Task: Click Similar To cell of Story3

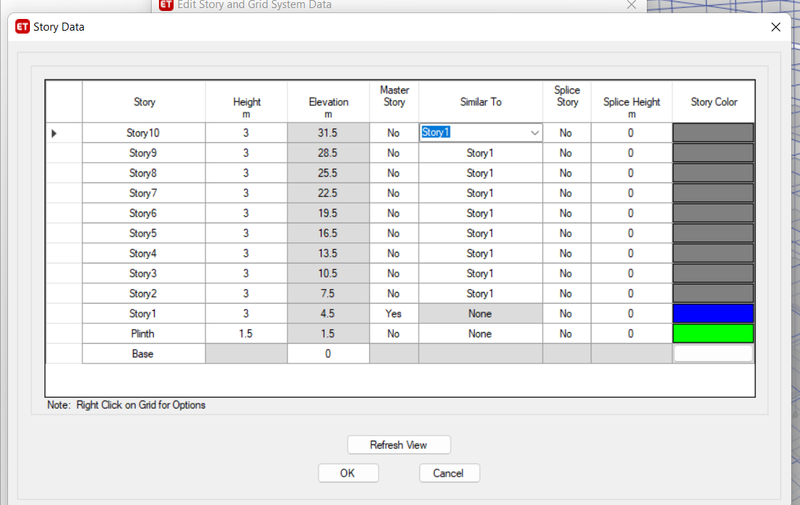Action: (481, 273)
